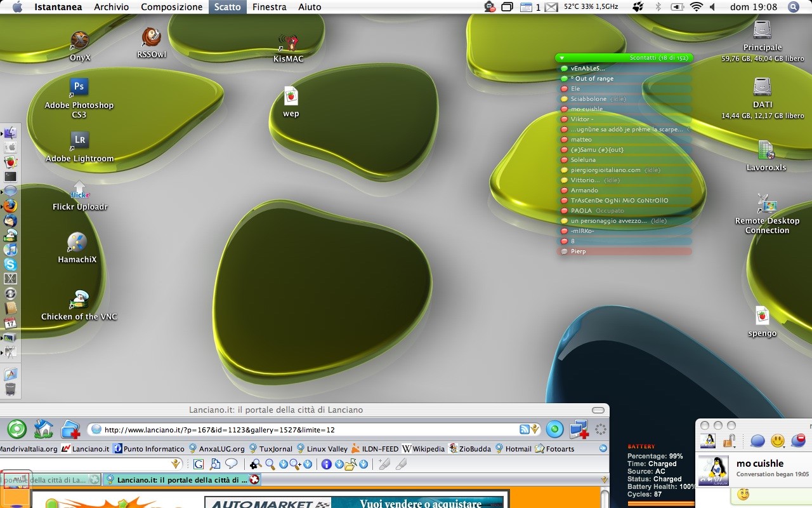Image resolution: width=812 pixels, height=508 pixels.
Task: Click the Google search G icon
Action: 199,464
